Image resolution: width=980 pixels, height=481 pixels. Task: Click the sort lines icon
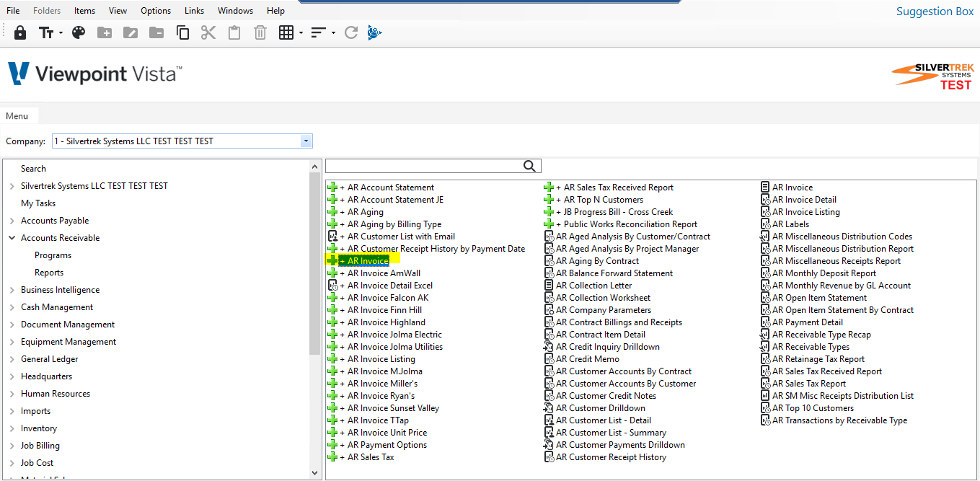[x=319, y=32]
